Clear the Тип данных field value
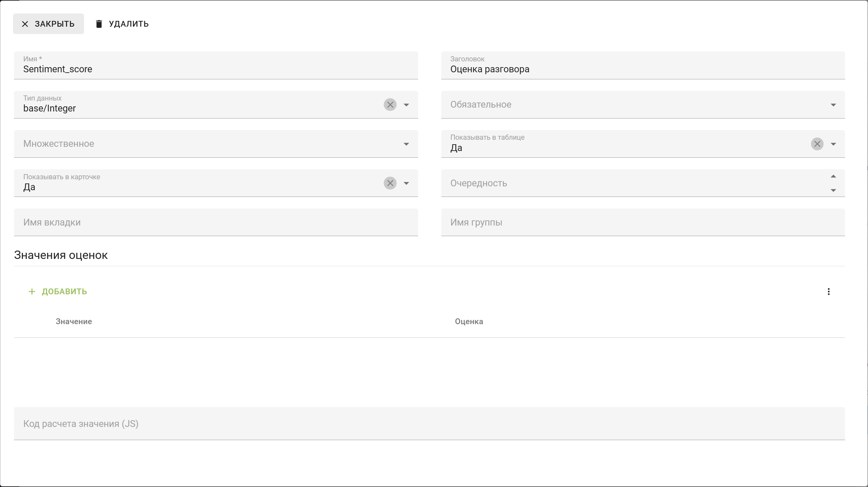868x487 pixels. pos(390,105)
